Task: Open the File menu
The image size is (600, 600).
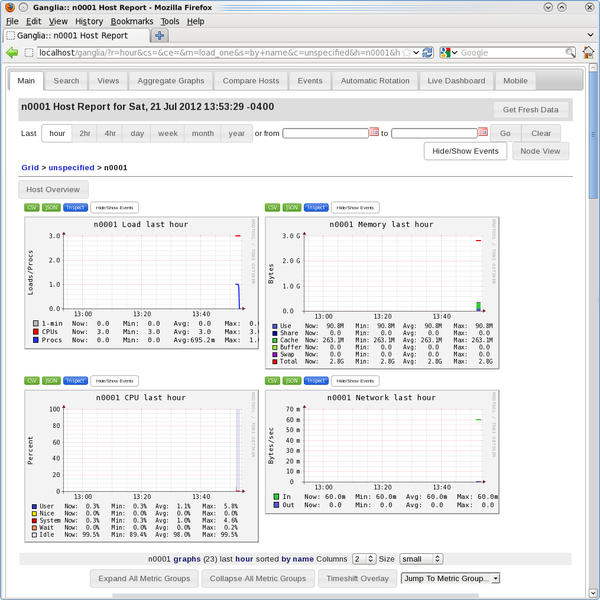Action: pyautogui.click(x=12, y=21)
